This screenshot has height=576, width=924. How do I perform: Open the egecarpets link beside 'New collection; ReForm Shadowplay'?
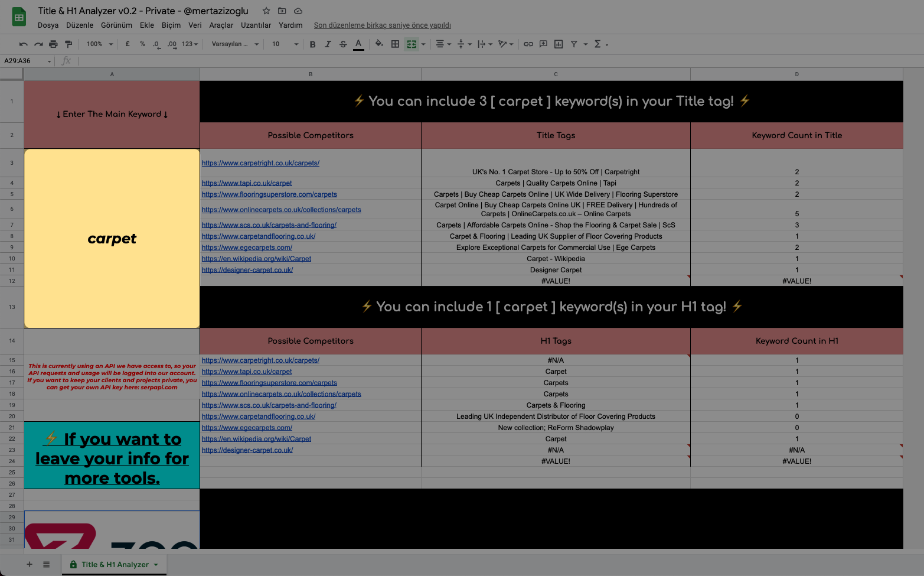pyautogui.click(x=247, y=428)
